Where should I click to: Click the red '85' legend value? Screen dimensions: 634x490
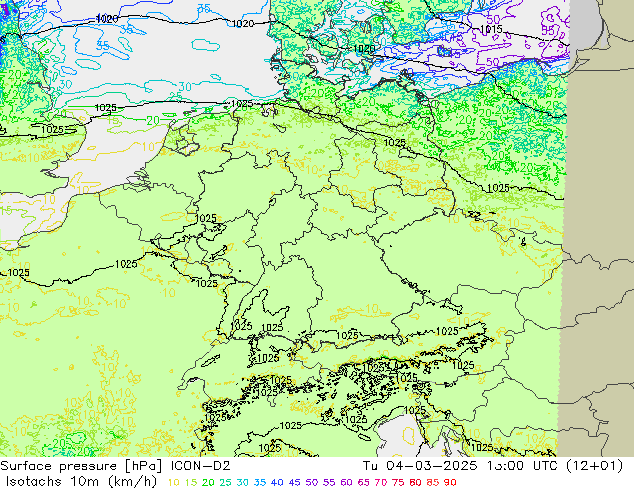pyautogui.click(x=433, y=482)
